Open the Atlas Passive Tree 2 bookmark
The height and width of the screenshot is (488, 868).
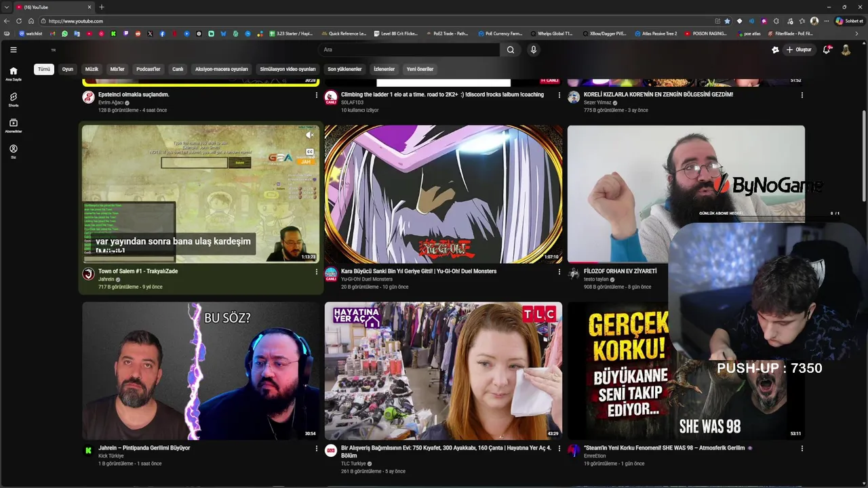tap(656, 33)
